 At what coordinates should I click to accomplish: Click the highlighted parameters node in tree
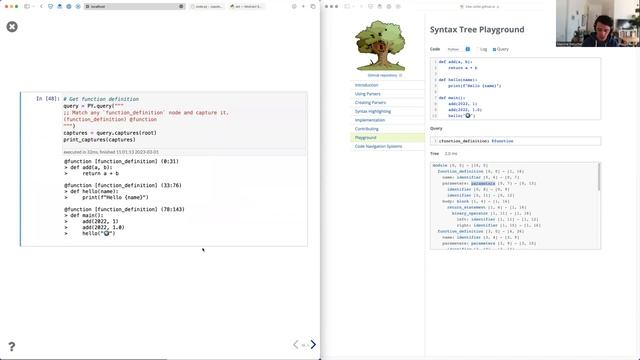click(483, 183)
